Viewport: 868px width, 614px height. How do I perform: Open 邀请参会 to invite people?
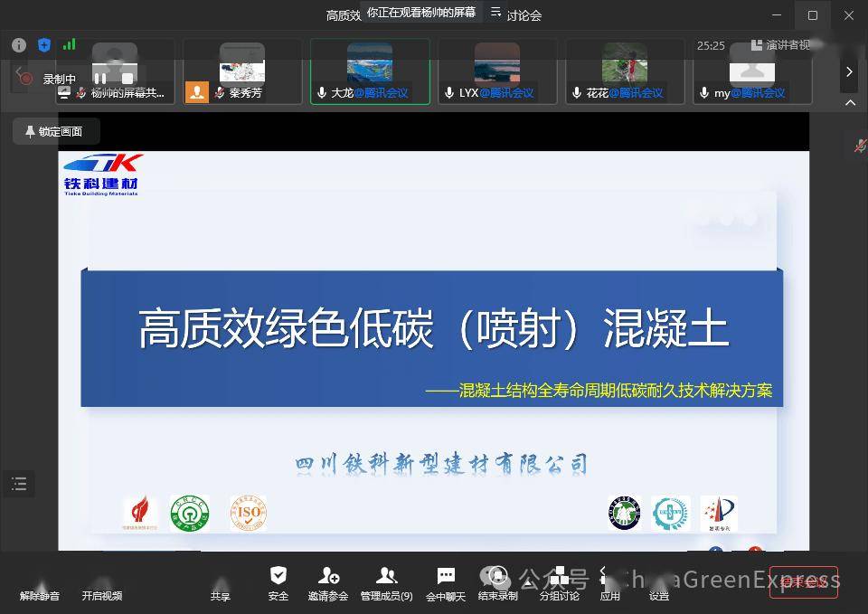[328, 584]
